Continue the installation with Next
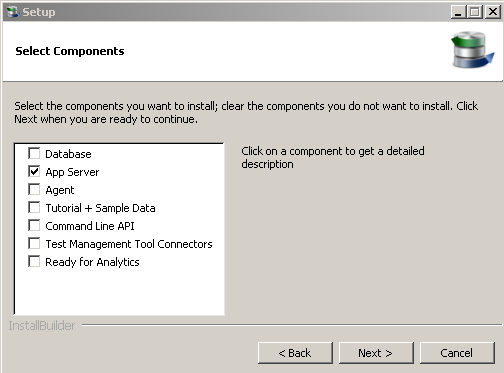The height and width of the screenshot is (373, 504). 376,353
